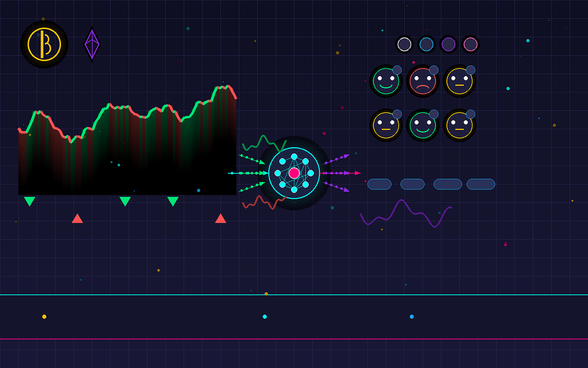This screenshot has height=368, width=588.
Task: Enable the blue circle indicator
Action: [427, 44]
